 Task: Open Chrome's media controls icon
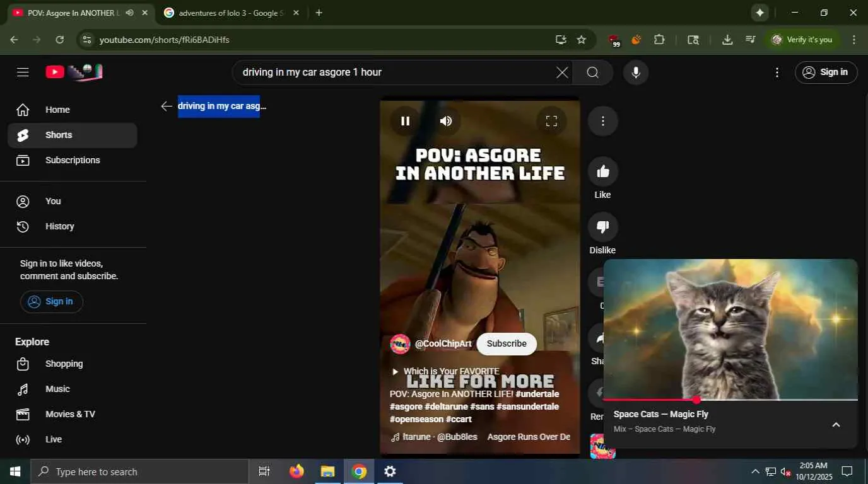click(750, 40)
